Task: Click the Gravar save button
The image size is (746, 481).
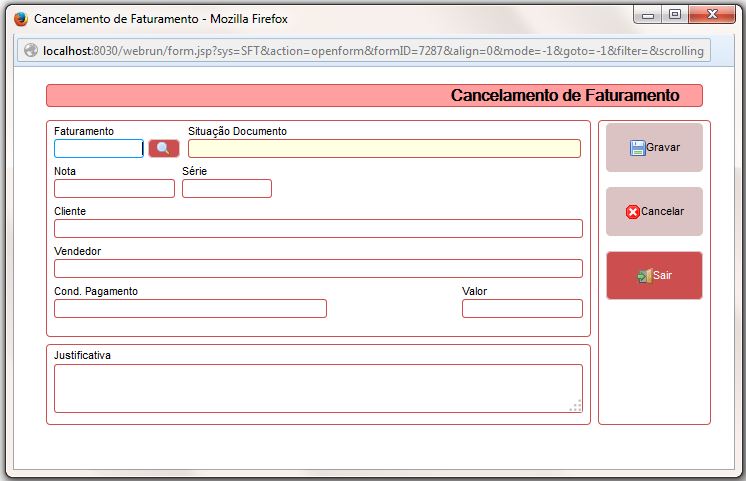Action: 654,147
